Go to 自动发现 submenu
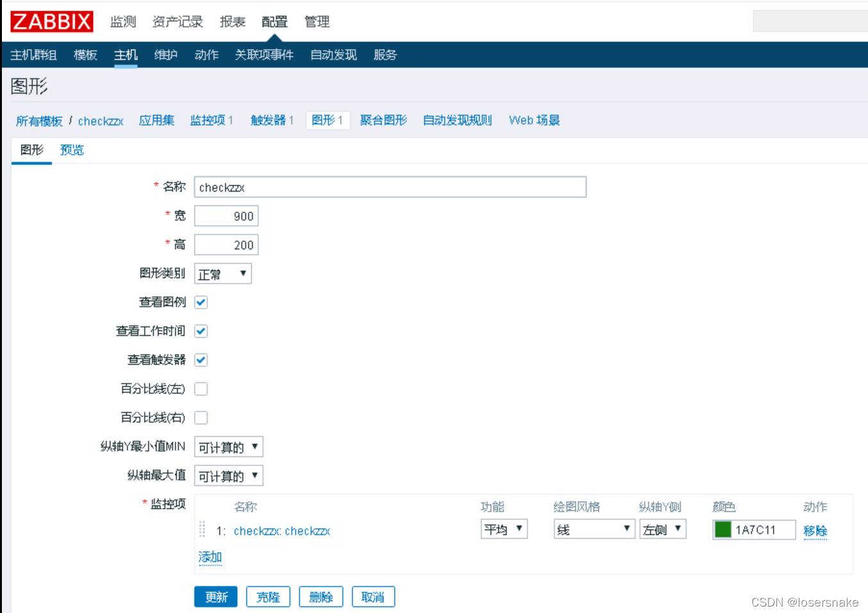Viewport: 868px width, 613px height. [333, 55]
